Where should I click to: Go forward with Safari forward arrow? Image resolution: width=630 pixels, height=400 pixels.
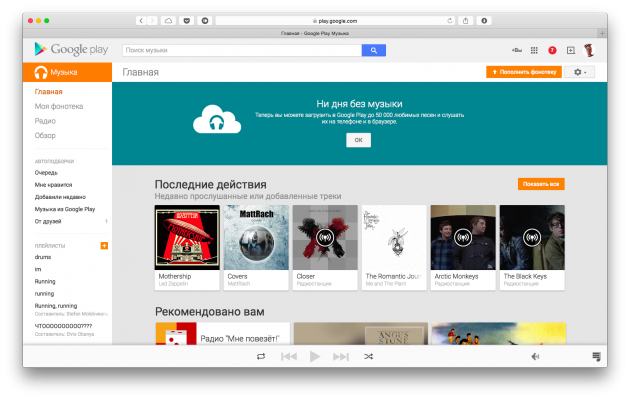click(x=152, y=20)
